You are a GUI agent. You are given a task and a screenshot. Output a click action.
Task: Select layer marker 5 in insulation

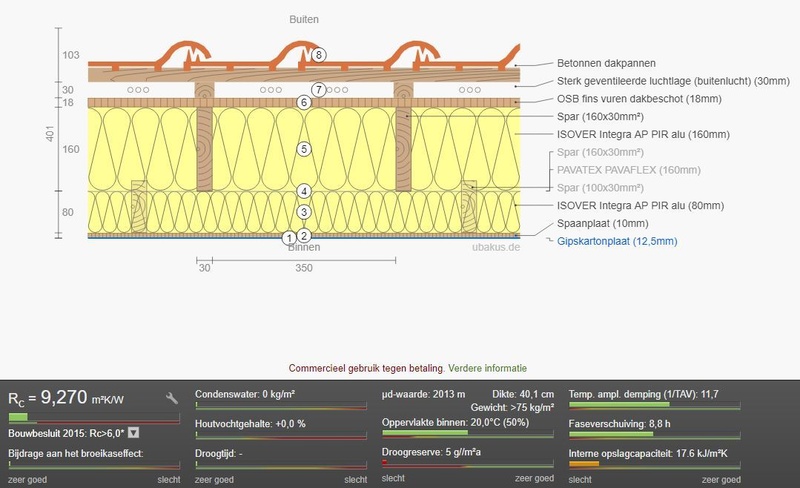click(x=304, y=149)
